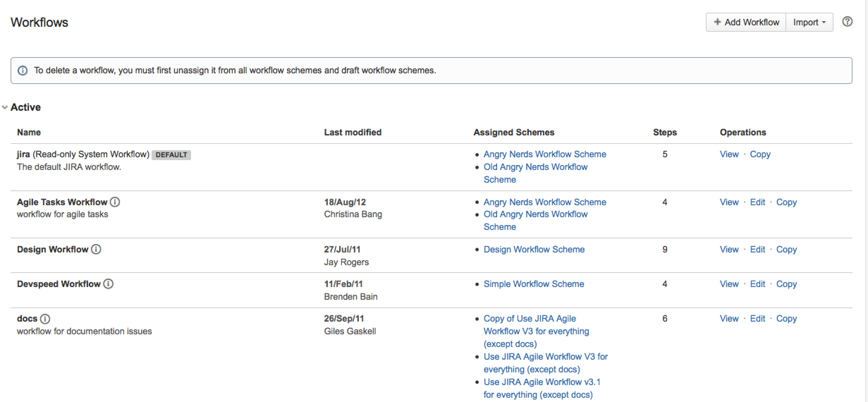Select the Design Workflow name
868x402 pixels.
(x=53, y=249)
